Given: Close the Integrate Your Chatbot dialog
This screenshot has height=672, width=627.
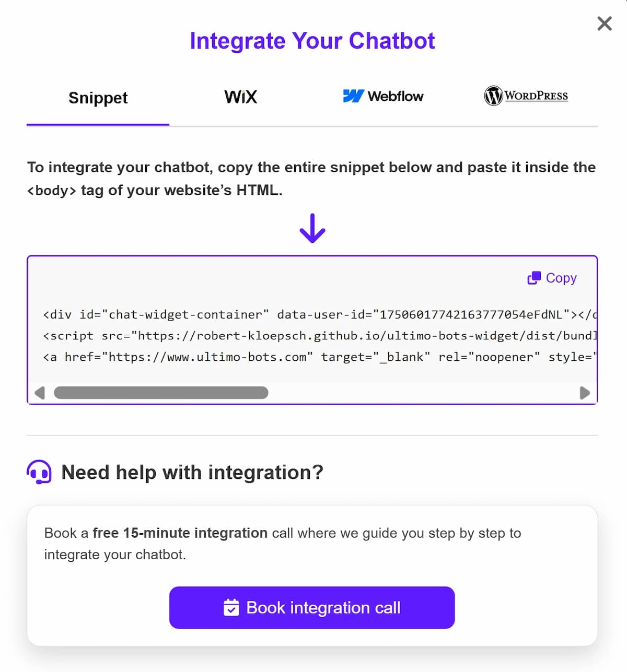Looking at the screenshot, I should pyautogui.click(x=604, y=23).
